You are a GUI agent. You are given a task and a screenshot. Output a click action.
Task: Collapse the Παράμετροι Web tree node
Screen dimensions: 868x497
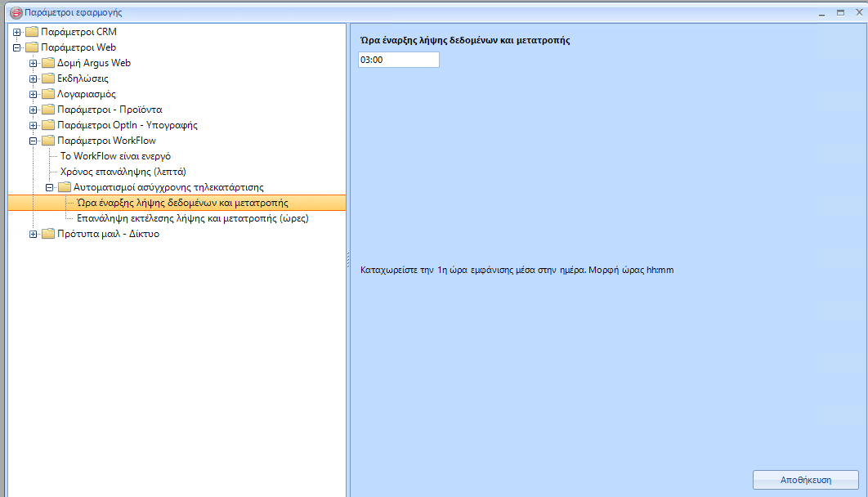click(17, 47)
